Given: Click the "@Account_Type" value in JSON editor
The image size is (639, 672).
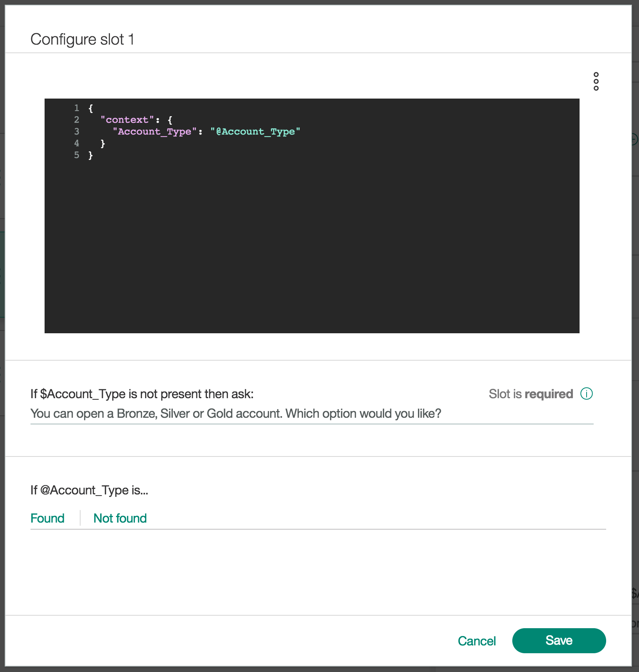Looking at the screenshot, I should tap(255, 131).
